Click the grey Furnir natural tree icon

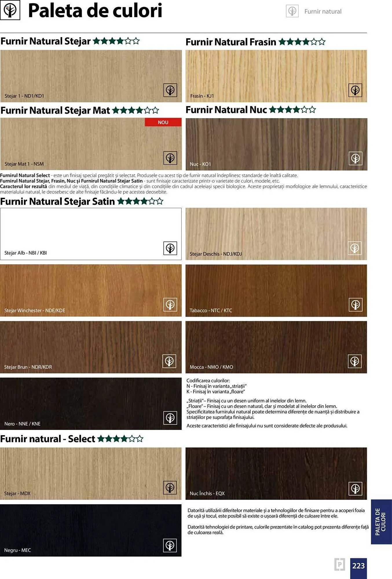click(x=292, y=11)
